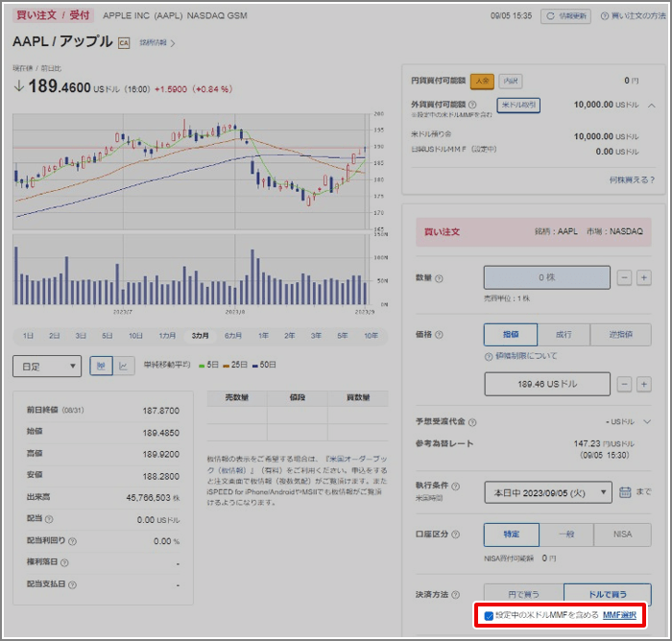Decrease price with minus button

click(x=624, y=385)
